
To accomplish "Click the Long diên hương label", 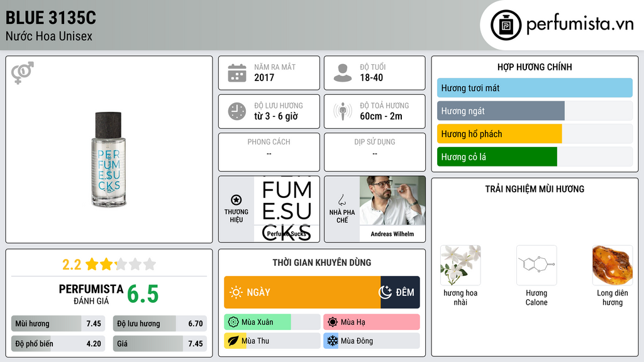I will [613, 297].
